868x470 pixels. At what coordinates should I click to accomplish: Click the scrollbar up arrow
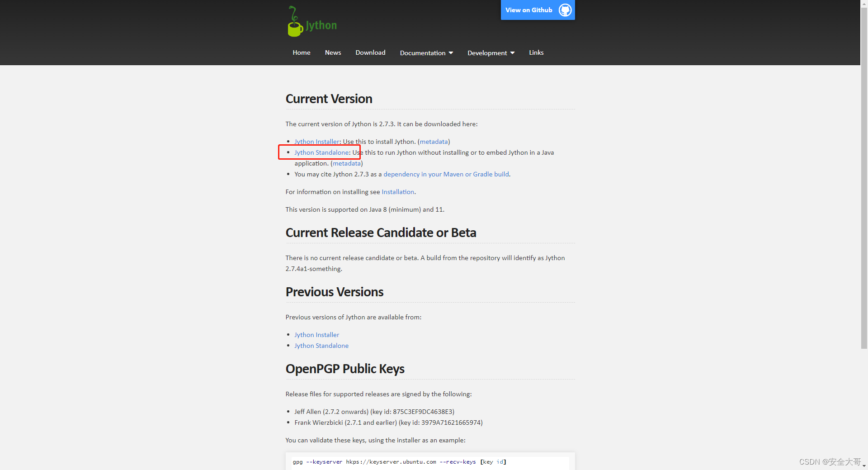point(864,3)
